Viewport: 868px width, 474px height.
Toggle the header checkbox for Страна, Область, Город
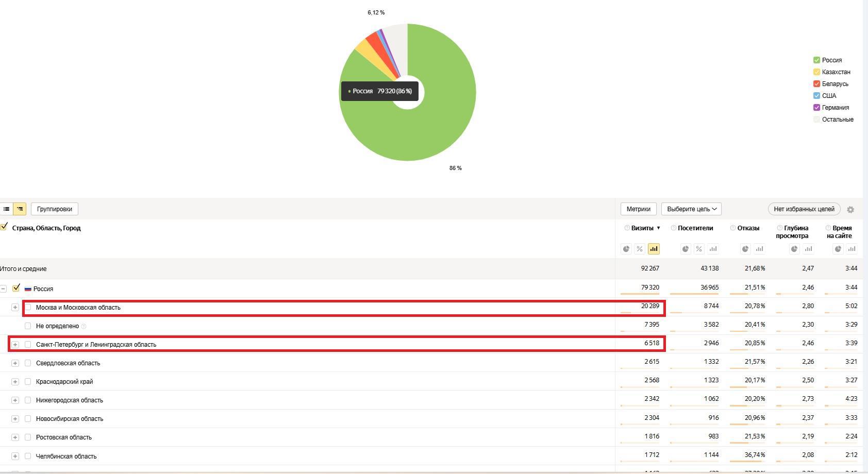pos(4,227)
